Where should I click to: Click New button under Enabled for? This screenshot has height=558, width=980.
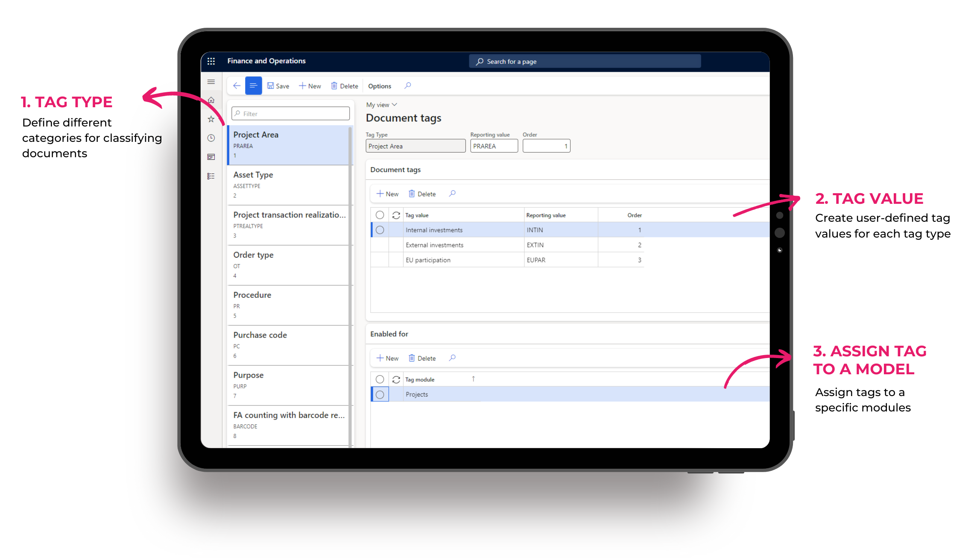(388, 358)
